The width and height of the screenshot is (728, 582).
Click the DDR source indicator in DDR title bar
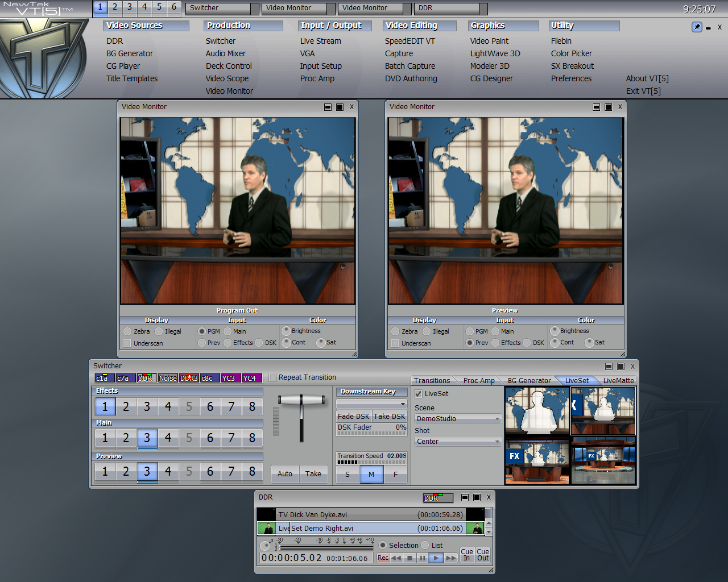(x=438, y=498)
